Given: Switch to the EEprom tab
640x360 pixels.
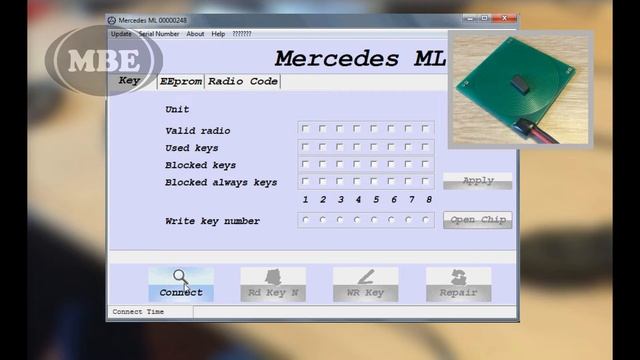Looking at the screenshot, I should pyautogui.click(x=181, y=82).
